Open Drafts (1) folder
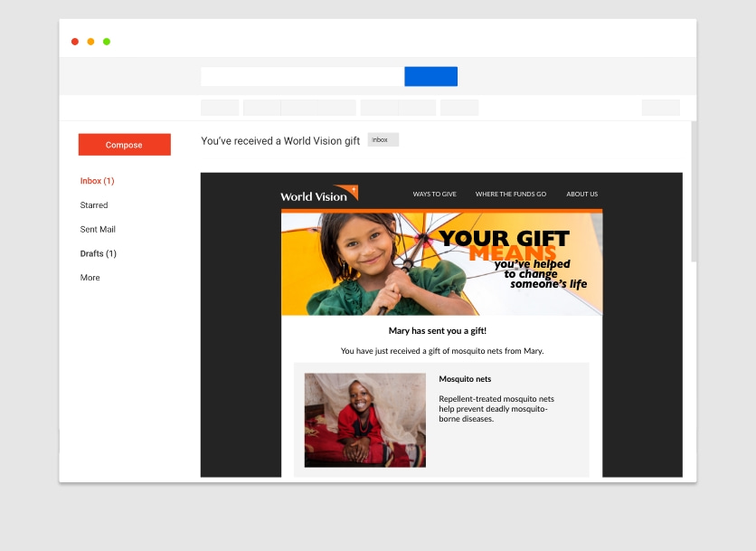Image resolution: width=756 pixels, height=551 pixels. click(99, 253)
